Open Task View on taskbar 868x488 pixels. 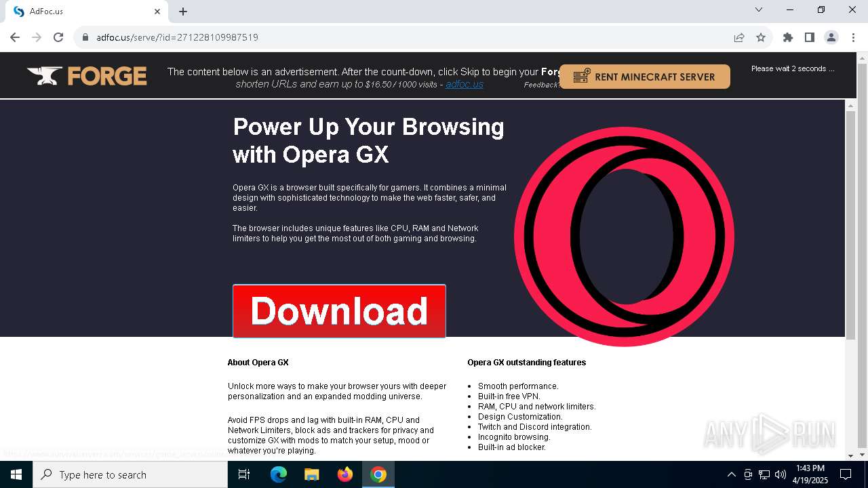pyautogui.click(x=244, y=474)
